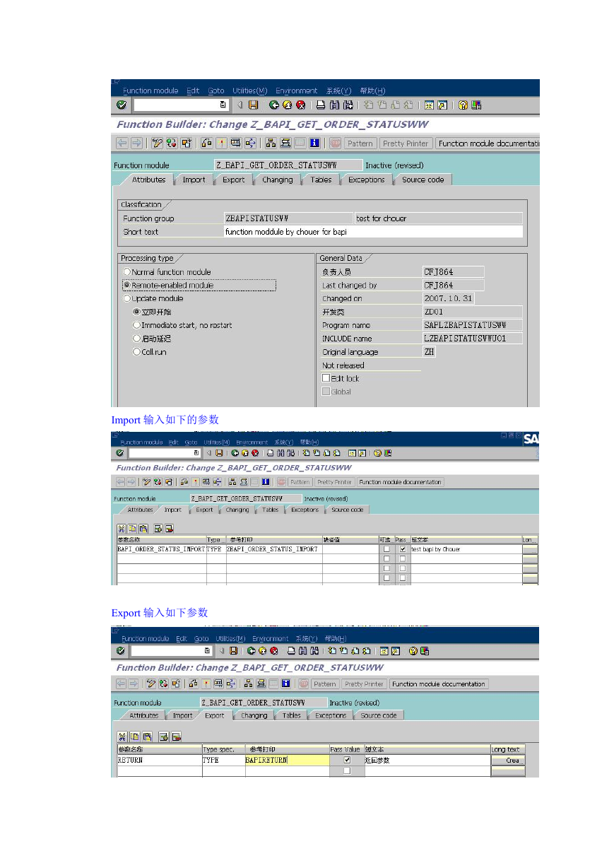This screenshot has width=614, height=868.
Task: Click the BAPI_ORDER_STATUS_IMPORT parameter name cell
Action: pyautogui.click(x=161, y=549)
